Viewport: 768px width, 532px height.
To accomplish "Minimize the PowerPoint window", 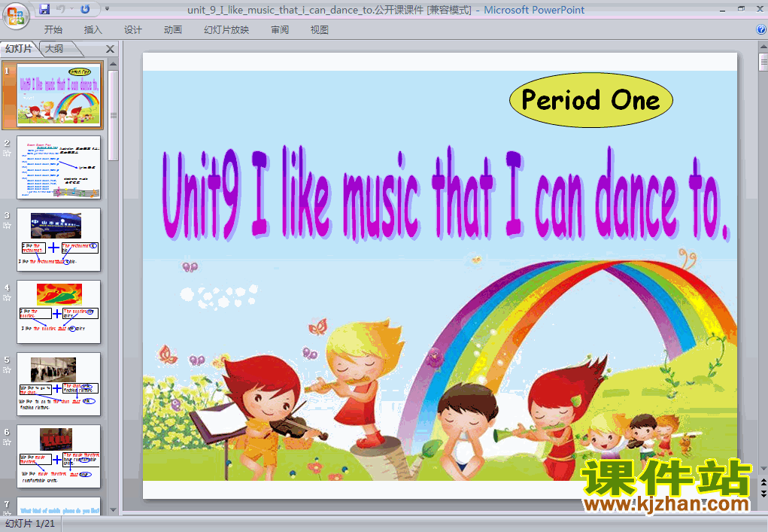I will click(722, 9).
